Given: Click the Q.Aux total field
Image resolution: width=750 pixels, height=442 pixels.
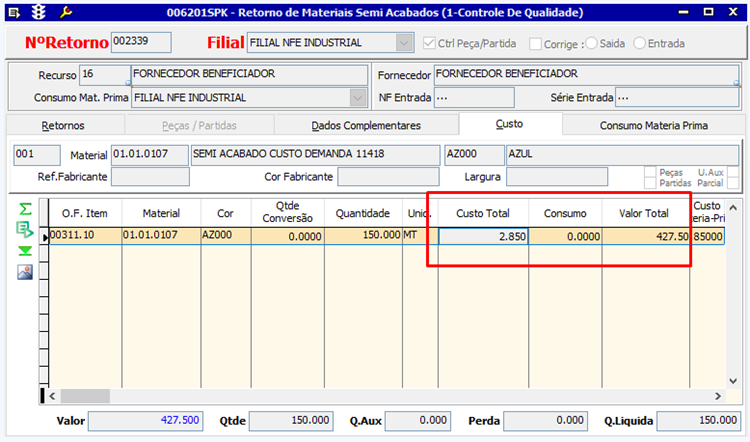Looking at the screenshot, I should (x=418, y=421).
